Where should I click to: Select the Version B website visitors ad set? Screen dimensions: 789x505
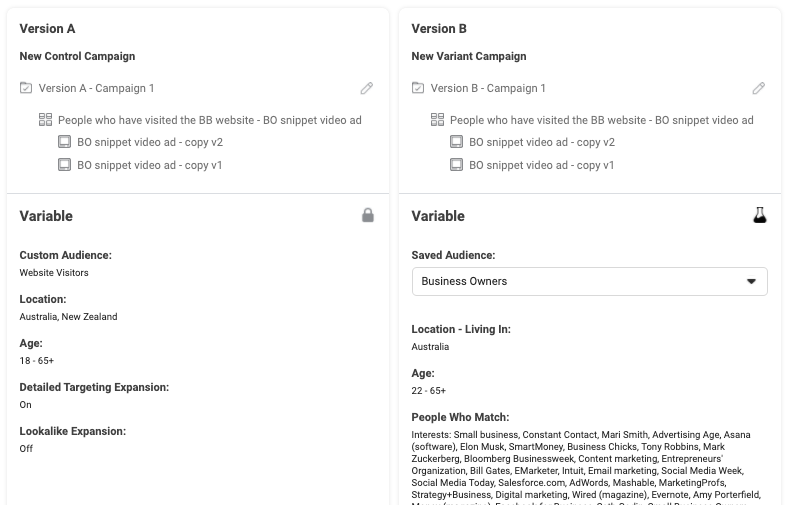602,120
